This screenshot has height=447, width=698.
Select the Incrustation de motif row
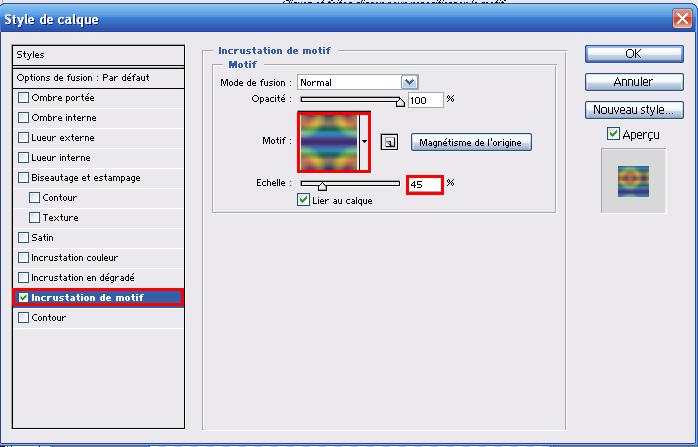coord(98,297)
